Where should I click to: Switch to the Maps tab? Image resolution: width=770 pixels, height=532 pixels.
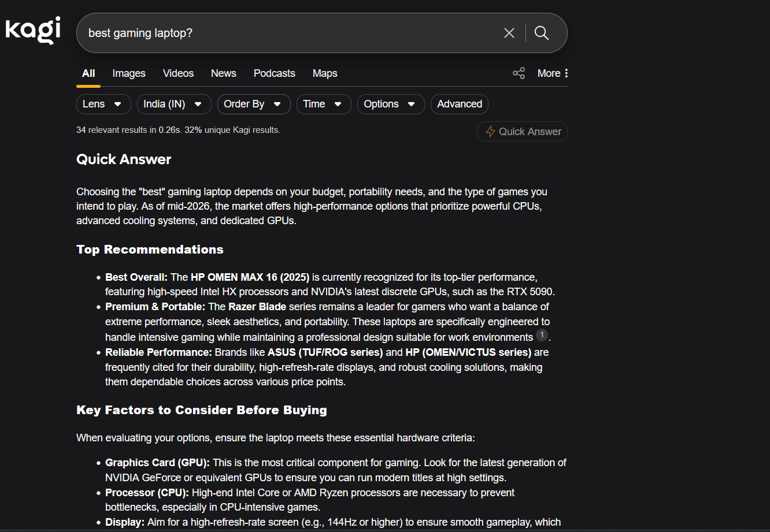325,73
